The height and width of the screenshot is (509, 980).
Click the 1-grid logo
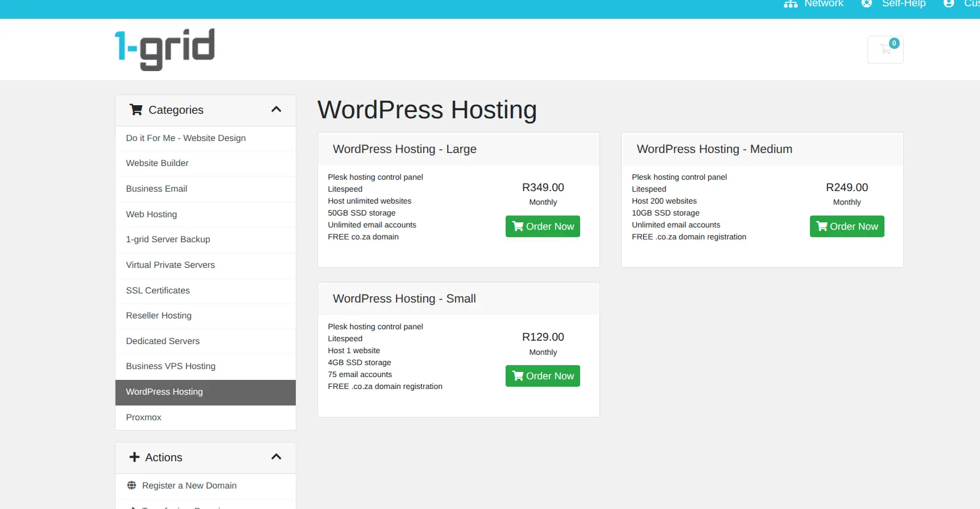coord(164,49)
